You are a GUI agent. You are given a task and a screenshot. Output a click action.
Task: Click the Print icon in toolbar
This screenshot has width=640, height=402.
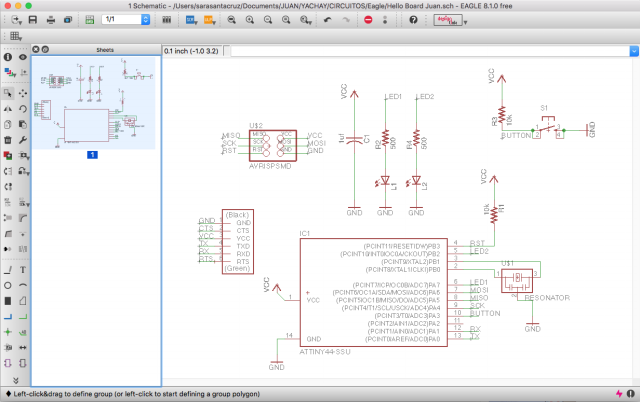[51, 20]
